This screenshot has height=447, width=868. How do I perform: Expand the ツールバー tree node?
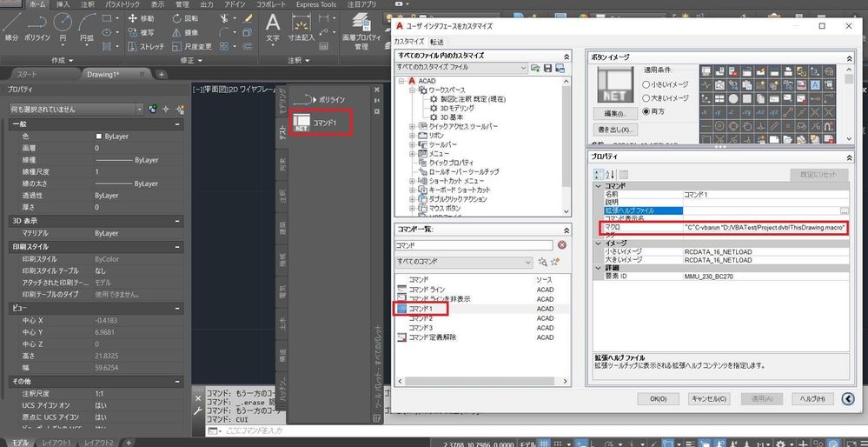point(412,144)
